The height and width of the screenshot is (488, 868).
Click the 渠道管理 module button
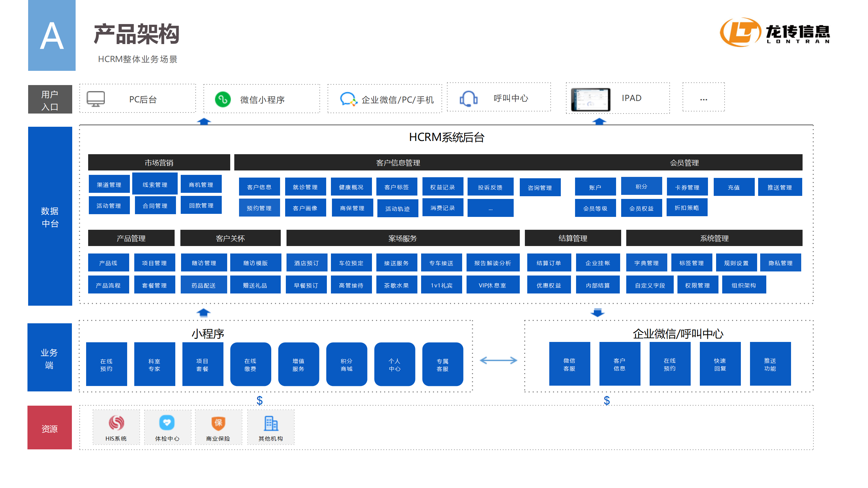tap(109, 184)
